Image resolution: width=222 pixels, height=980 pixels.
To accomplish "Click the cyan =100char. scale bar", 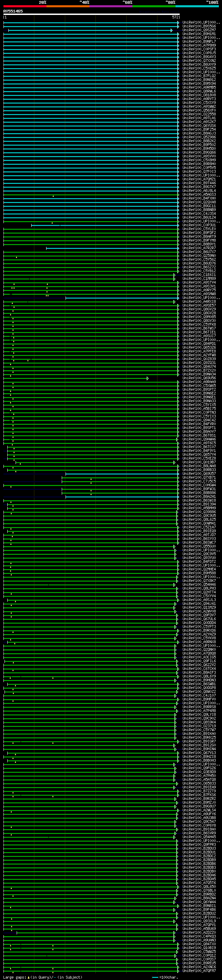I will click(x=155, y=977).
